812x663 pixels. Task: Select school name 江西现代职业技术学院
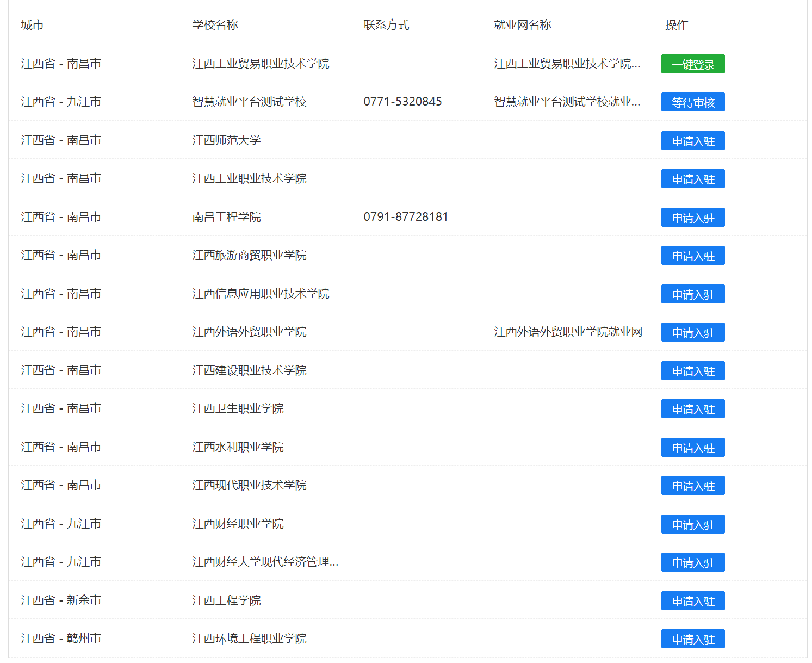(250, 485)
